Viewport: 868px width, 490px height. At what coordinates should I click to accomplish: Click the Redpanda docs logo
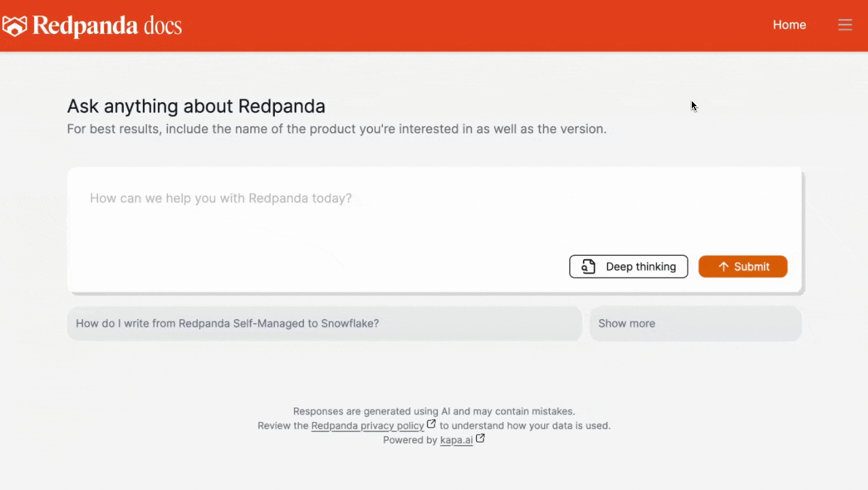point(92,25)
